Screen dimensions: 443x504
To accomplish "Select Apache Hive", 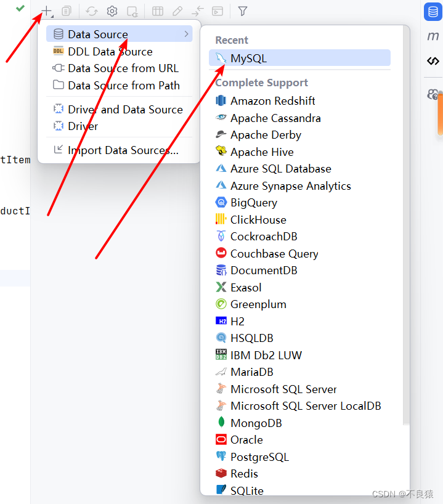I will tap(299, 152).
